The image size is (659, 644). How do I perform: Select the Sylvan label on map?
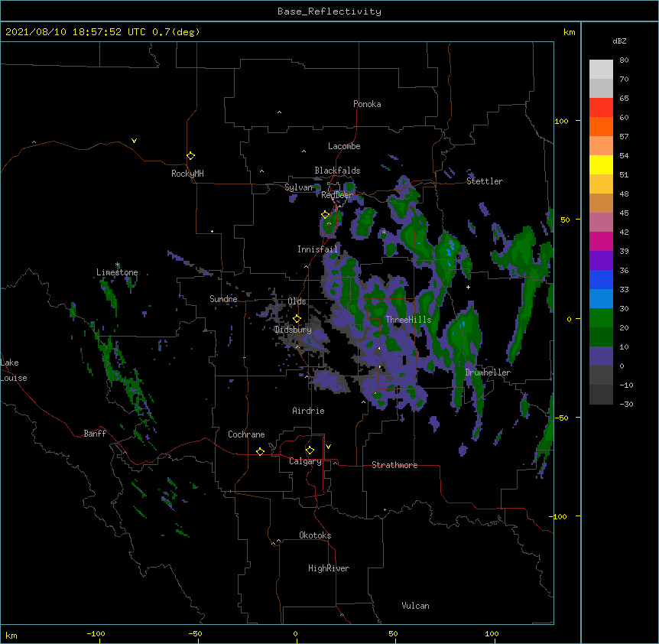coord(298,187)
